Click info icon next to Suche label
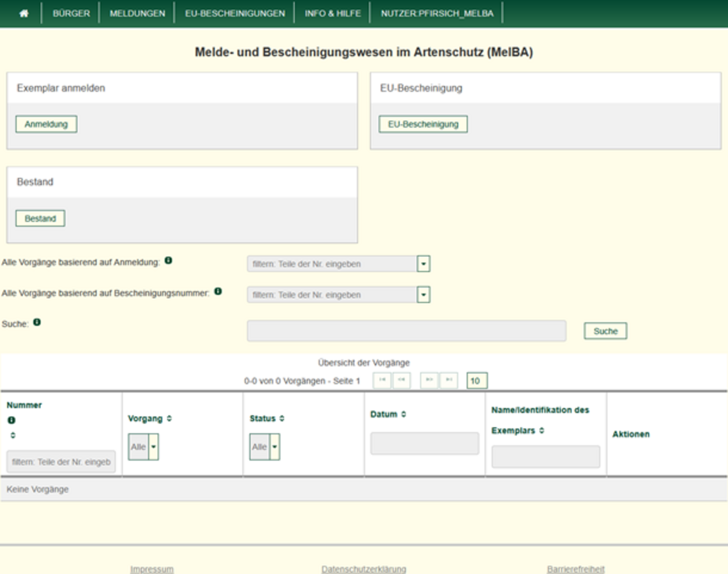This screenshot has width=728, height=574. tap(37, 323)
